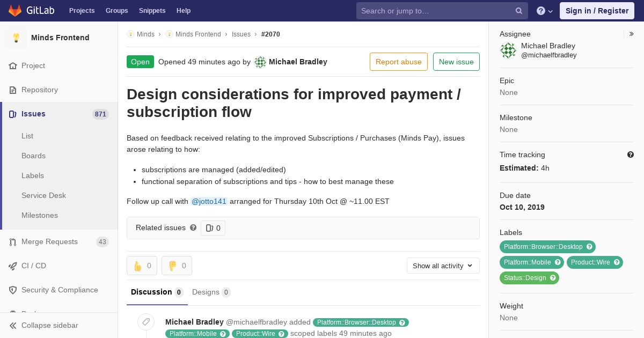Screen dimensions: 644x338
Task: Click the house icon next to Project
Action: coord(13,65)
